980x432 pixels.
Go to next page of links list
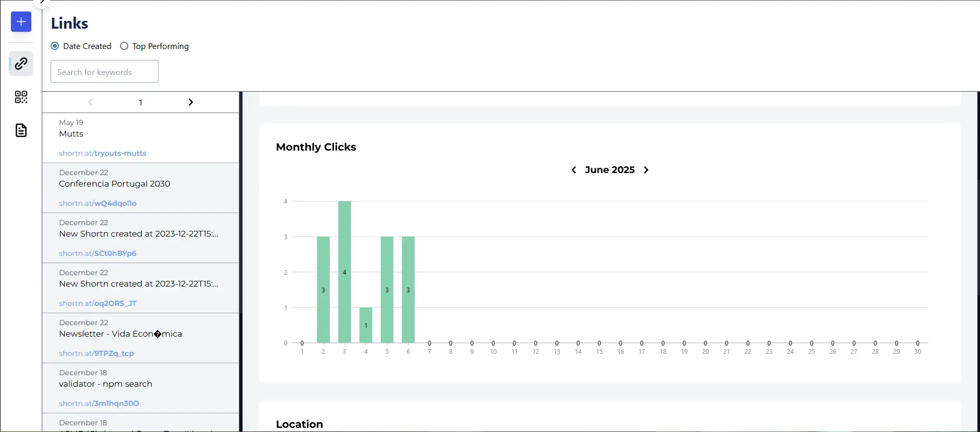(x=190, y=102)
